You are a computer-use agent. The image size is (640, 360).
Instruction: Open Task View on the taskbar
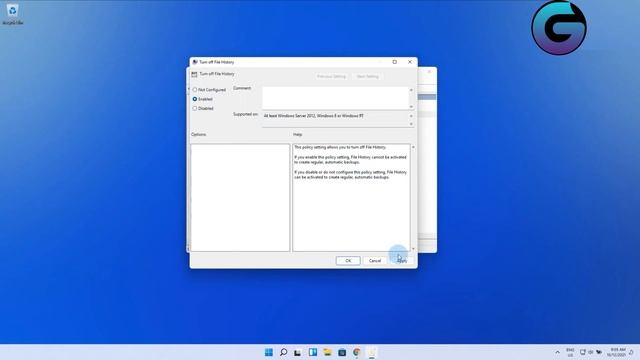click(298, 352)
